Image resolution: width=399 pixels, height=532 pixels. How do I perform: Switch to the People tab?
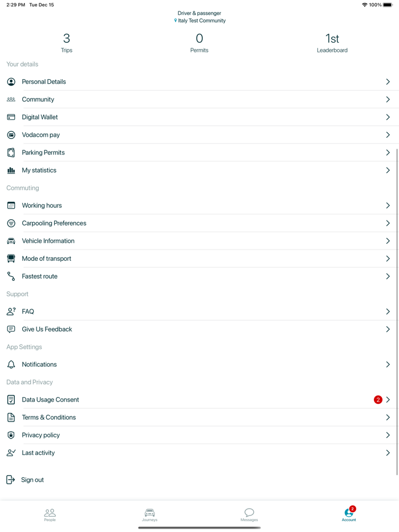pos(50,515)
